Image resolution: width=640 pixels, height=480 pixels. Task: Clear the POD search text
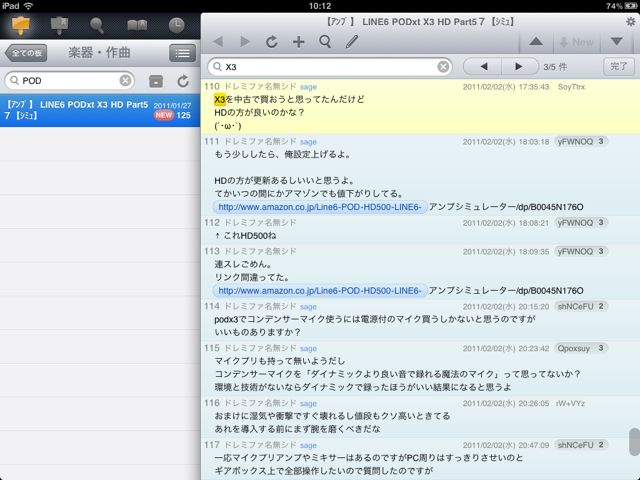pyautogui.click(x=125, y=80)
